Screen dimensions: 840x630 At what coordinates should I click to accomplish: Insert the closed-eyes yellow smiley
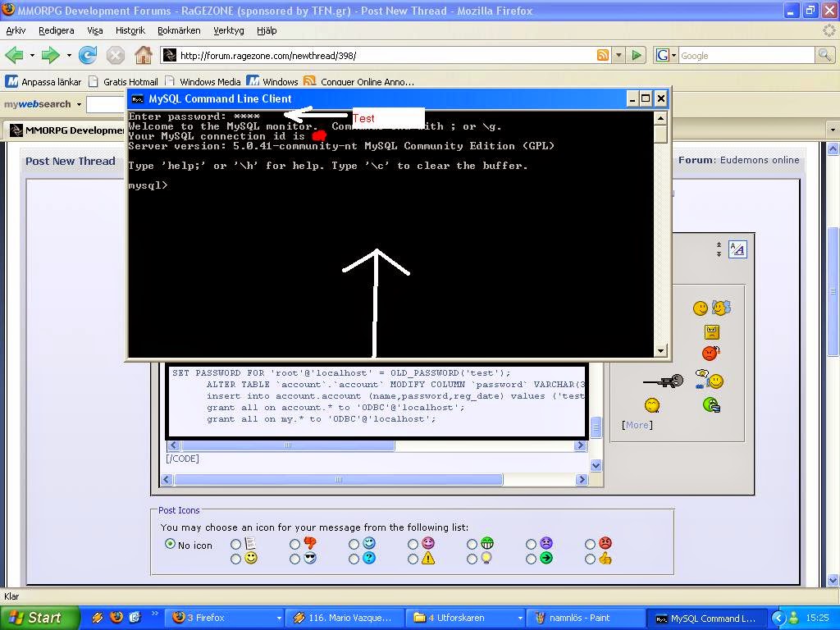pos(652,405)
